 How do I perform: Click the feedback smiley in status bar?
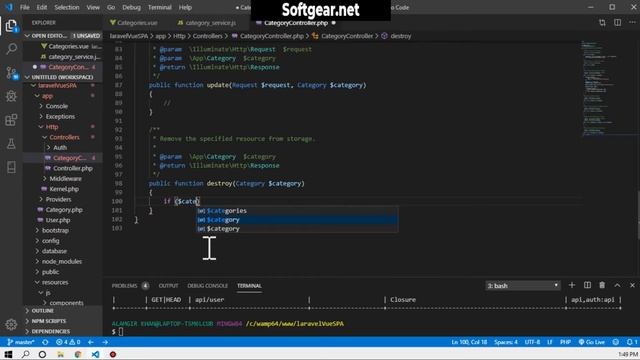click(616, 342)
